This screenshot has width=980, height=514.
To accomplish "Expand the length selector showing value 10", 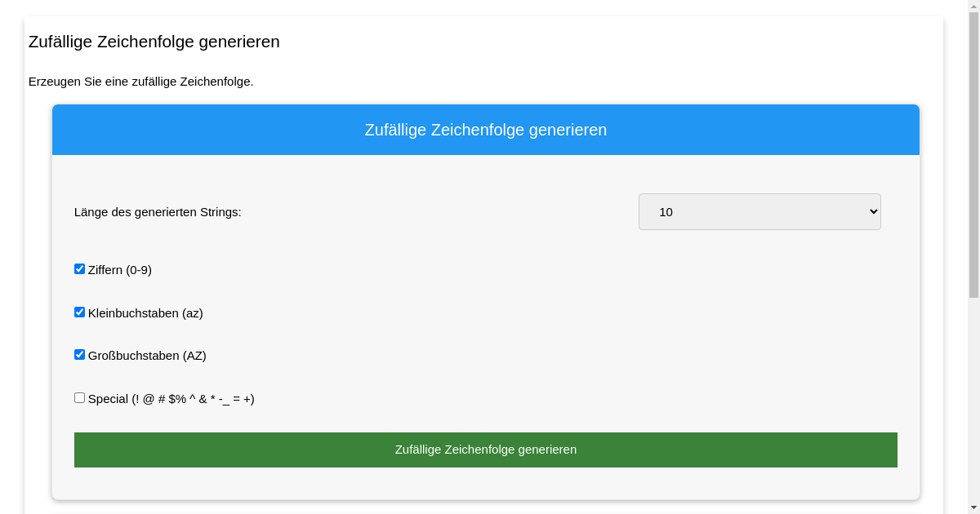I will tap(759, 211).
